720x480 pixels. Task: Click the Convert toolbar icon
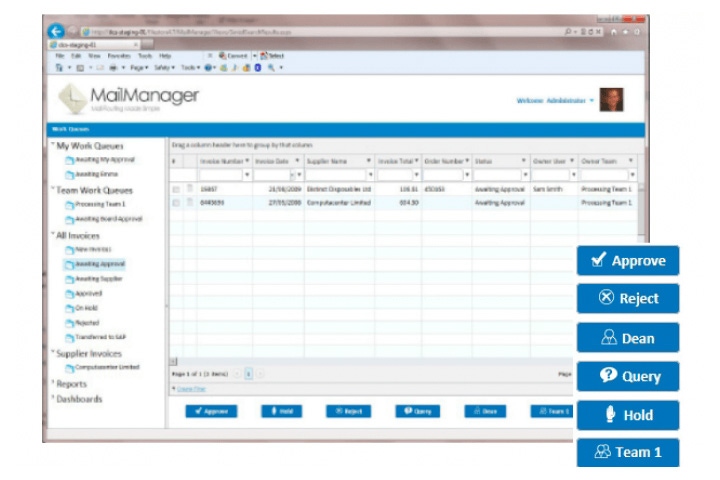[223, 56]
